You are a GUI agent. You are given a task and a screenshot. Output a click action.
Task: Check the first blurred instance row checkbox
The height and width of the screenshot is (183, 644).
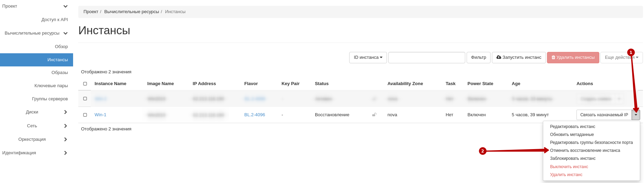tap(85, 99)
